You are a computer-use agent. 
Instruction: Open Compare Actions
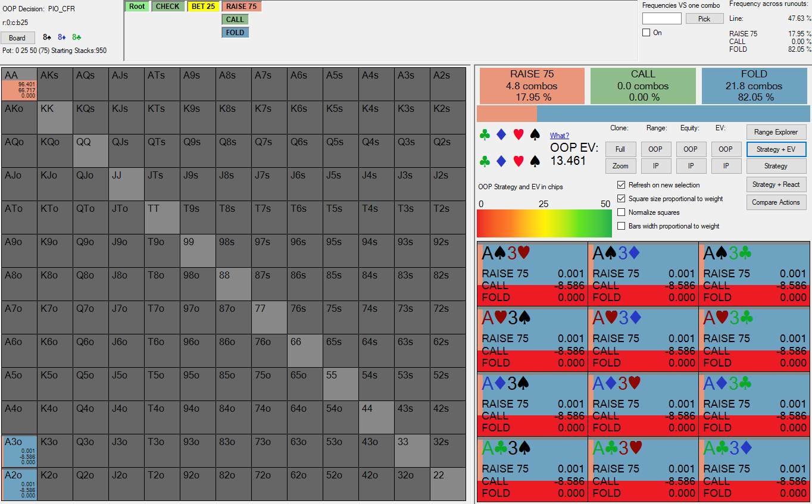(x=776, y=202)
